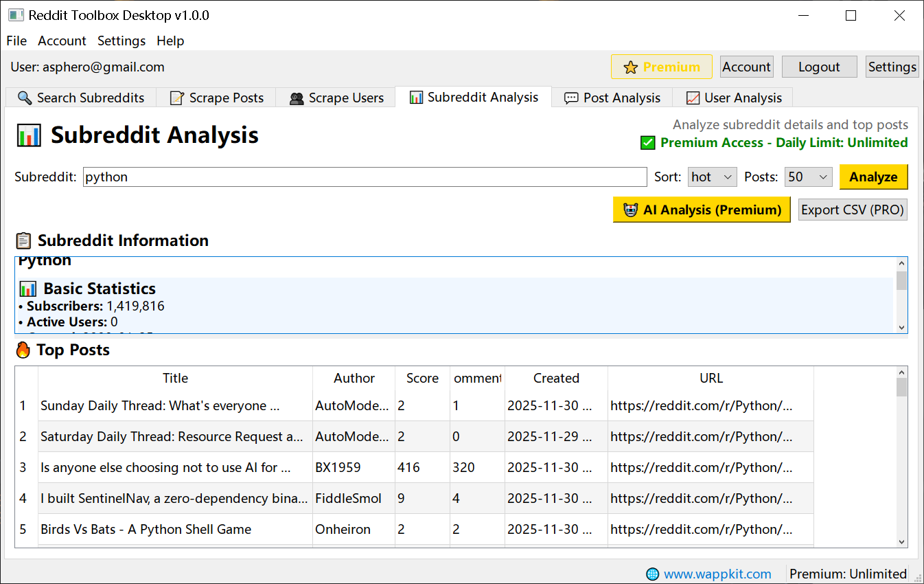The image size is (924, 584).
Task: Click the Title column header
Action: 175,378
